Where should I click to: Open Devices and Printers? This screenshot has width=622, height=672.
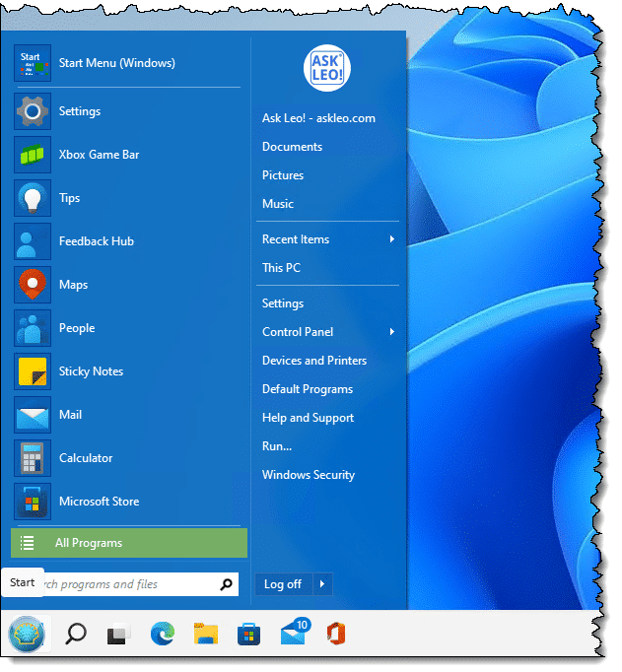pyautogui.click(x=314, y=361)
